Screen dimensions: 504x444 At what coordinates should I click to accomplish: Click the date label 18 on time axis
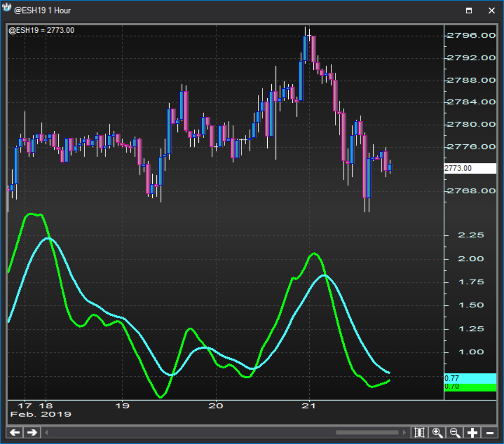coord(46,406)
